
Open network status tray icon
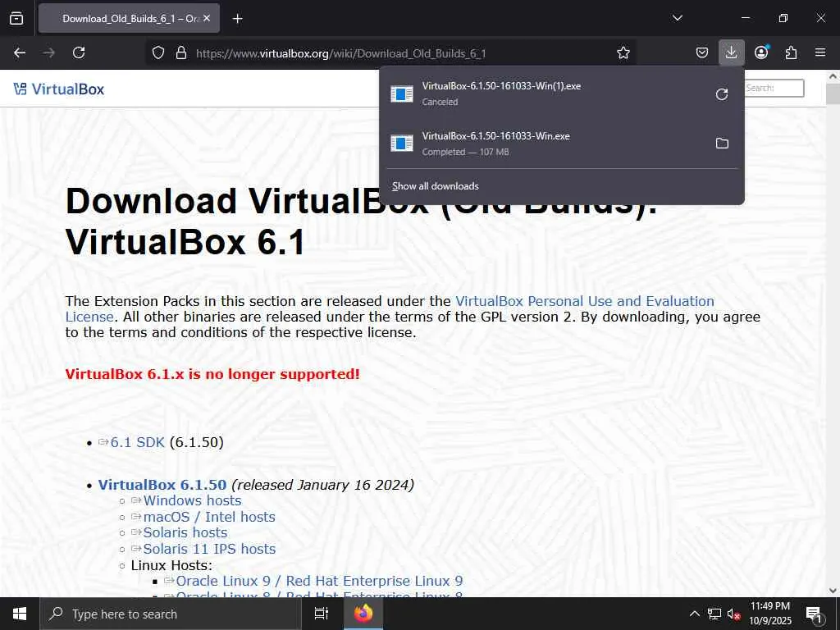coord(714,614)
